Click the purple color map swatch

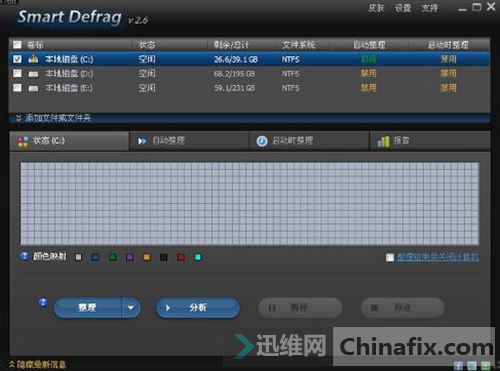130,257
